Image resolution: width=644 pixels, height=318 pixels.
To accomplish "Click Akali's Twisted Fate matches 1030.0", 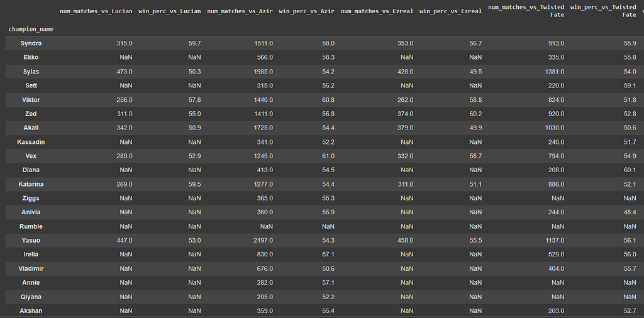I will pyautogui.click(x=554, y=128).
